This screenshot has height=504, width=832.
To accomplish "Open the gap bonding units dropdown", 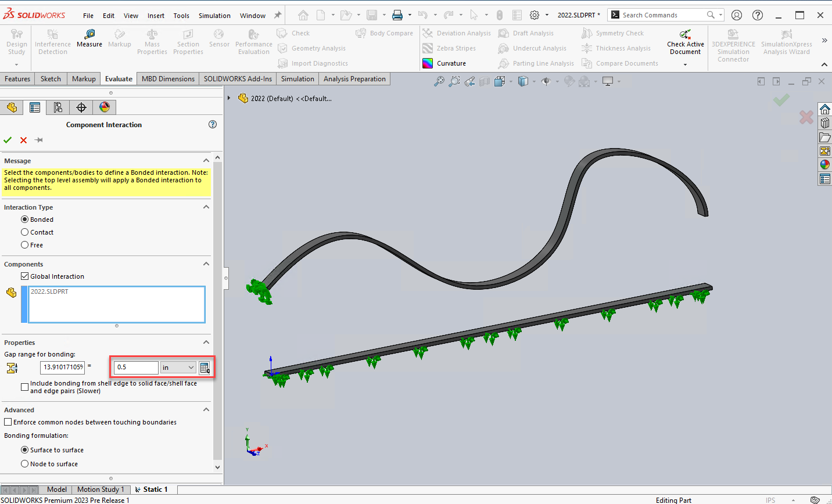I will [178, 367].
